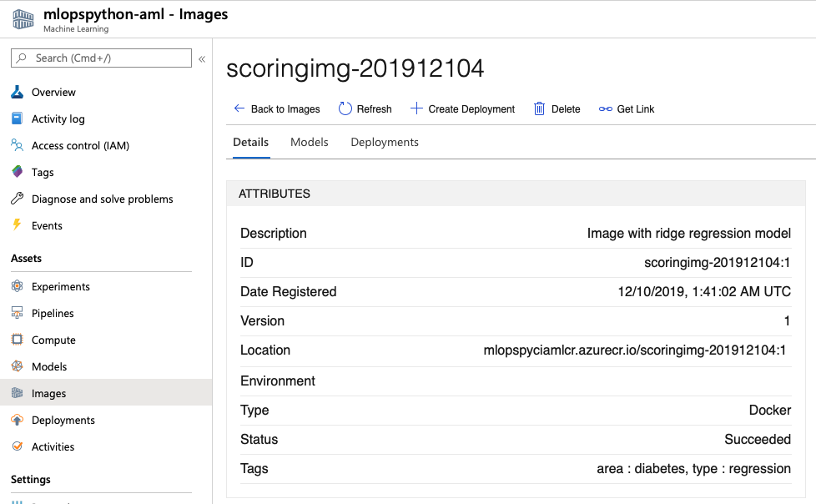Click the Date Registered value 12/10/2019
Viewport: 816px width, 504px height.
pyautogui.click(x=704, y=291)
